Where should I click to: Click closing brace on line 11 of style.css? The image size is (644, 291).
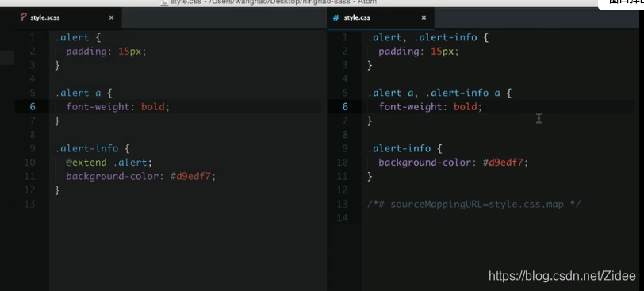click(370, 177)
